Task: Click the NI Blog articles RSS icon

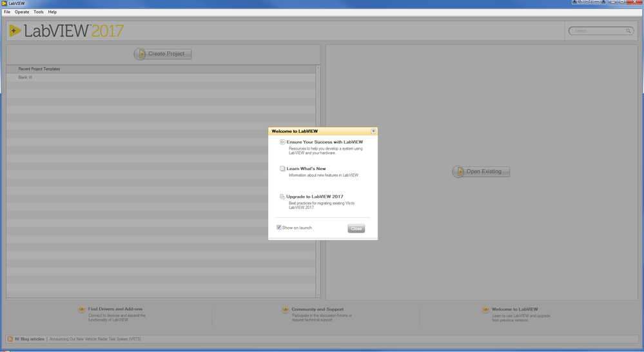Action: coord(10,339)
